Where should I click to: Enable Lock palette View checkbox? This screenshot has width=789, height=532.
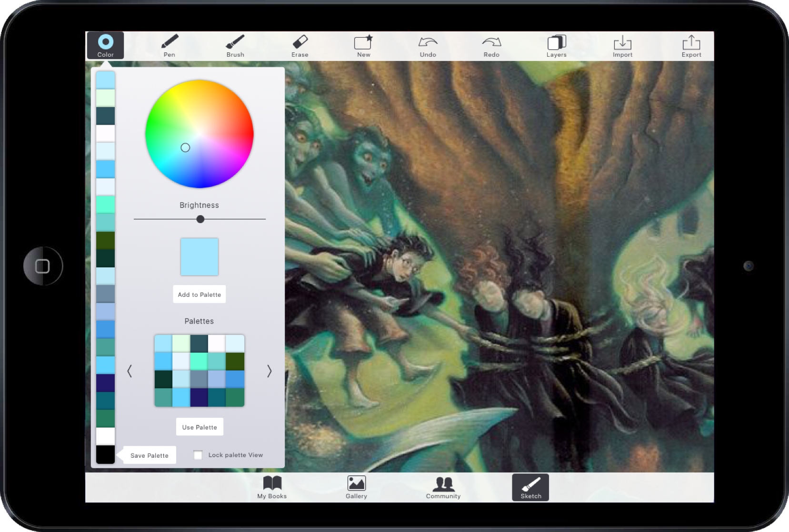198,455
